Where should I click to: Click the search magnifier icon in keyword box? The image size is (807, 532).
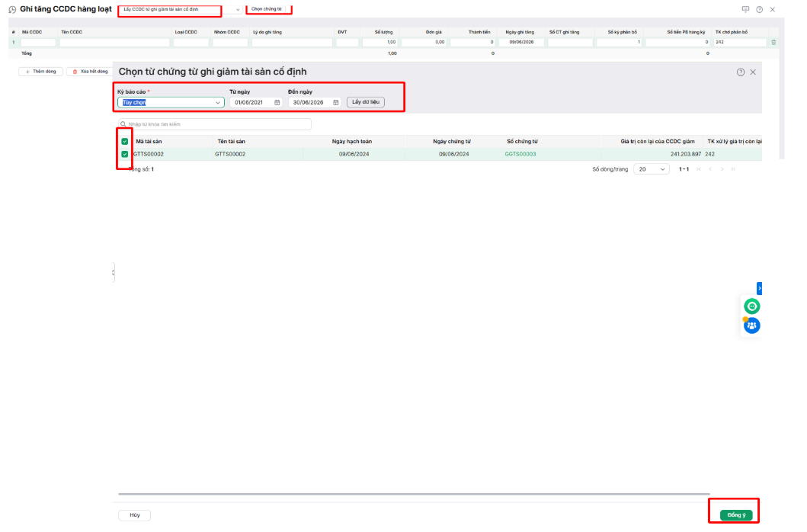point(123,124)
